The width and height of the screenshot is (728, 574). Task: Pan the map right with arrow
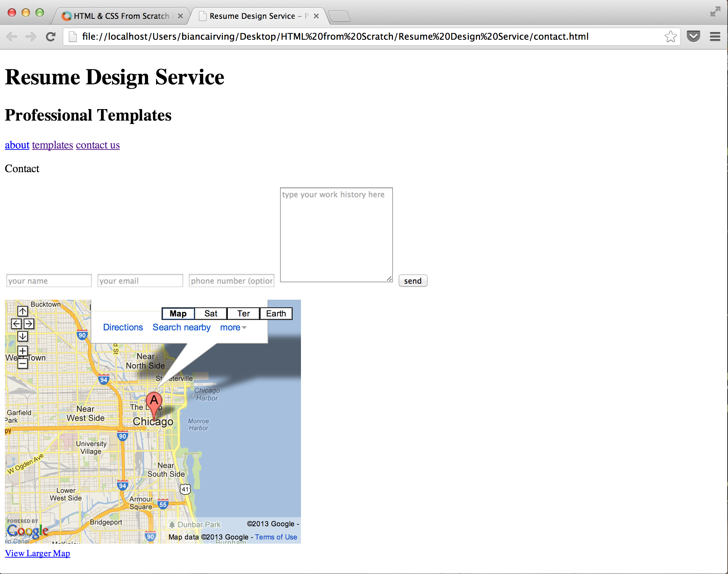coord(29,324)
